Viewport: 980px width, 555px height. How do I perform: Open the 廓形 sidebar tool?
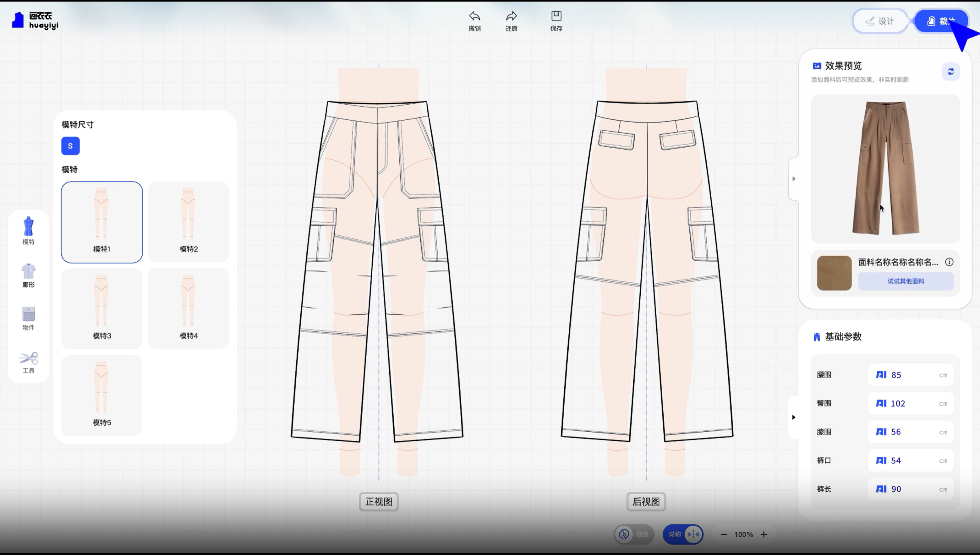pyautogui.click(x=29, y=275)
